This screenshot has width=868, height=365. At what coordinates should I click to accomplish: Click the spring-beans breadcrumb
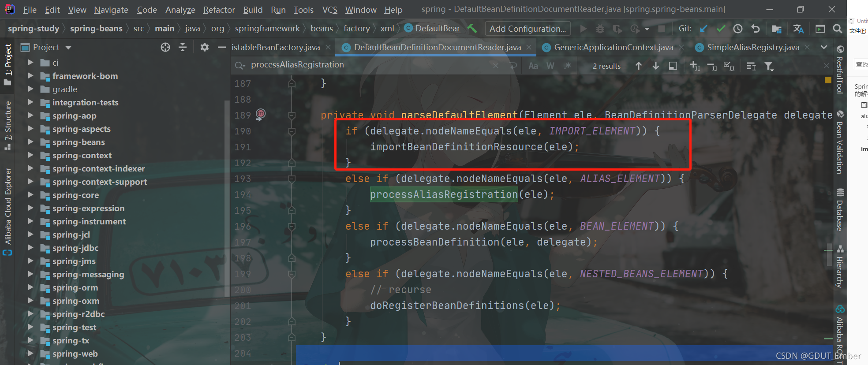[96, 29]
